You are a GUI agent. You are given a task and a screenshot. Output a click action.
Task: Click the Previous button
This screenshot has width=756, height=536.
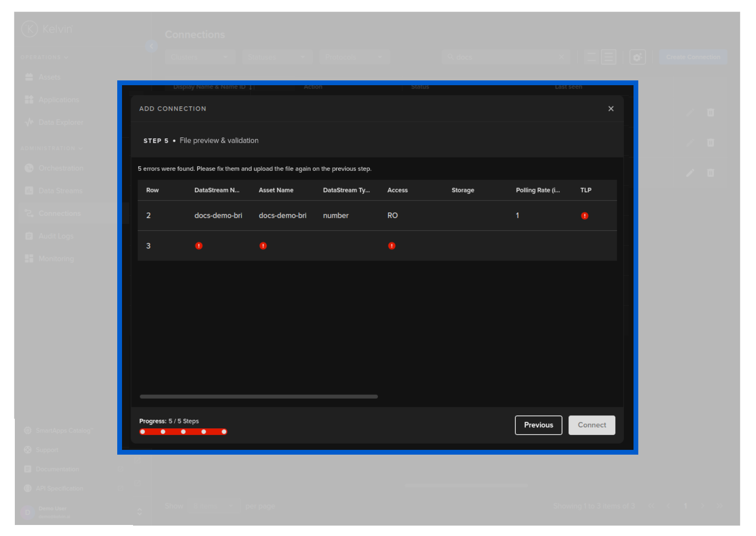pyautogui.click(x=538, y=425)
